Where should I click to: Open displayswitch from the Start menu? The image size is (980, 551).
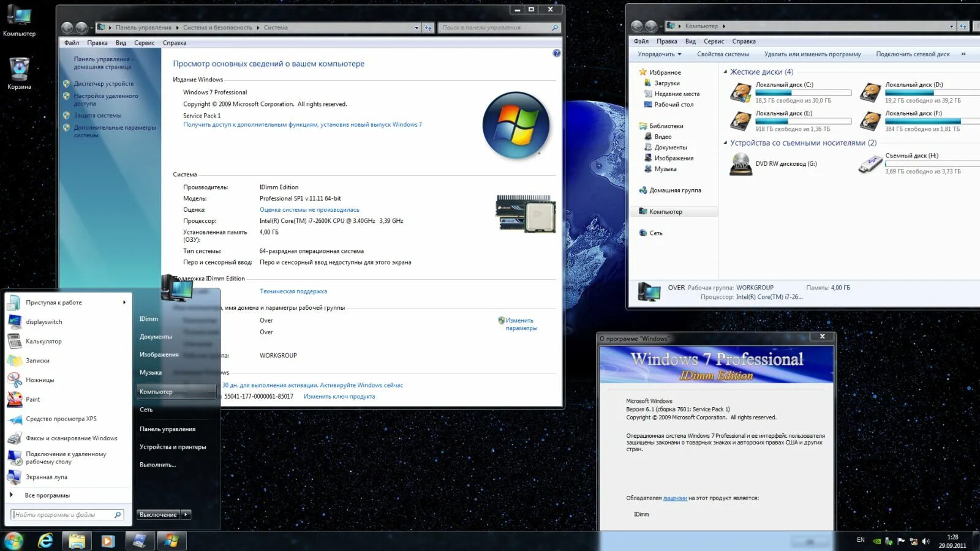[44, 322]
